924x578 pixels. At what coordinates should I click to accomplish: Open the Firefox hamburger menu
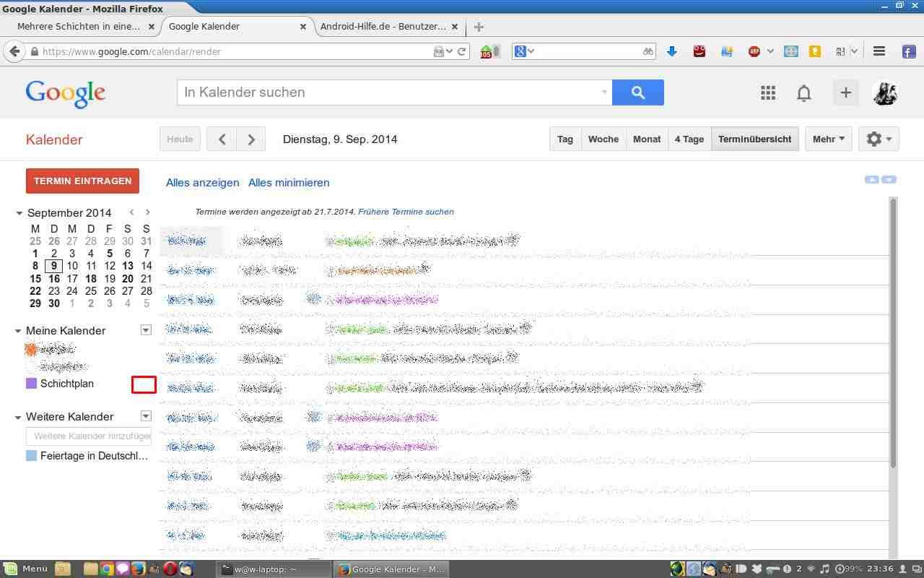879,51
